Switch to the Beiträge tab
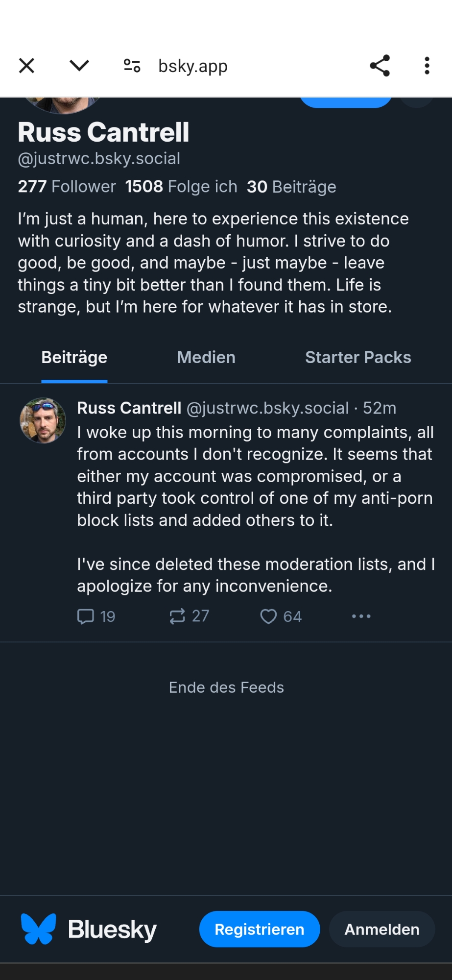The image size is (452, 980). click(x=74, y=358)
